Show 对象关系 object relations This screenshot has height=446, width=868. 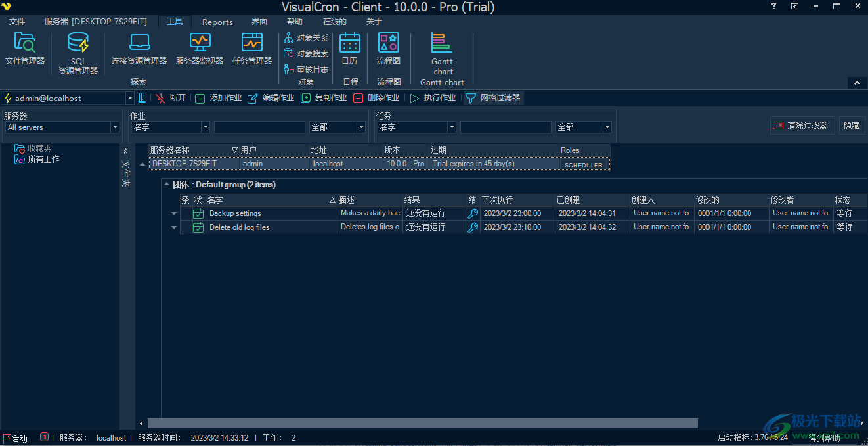click(x=306, y=38)
